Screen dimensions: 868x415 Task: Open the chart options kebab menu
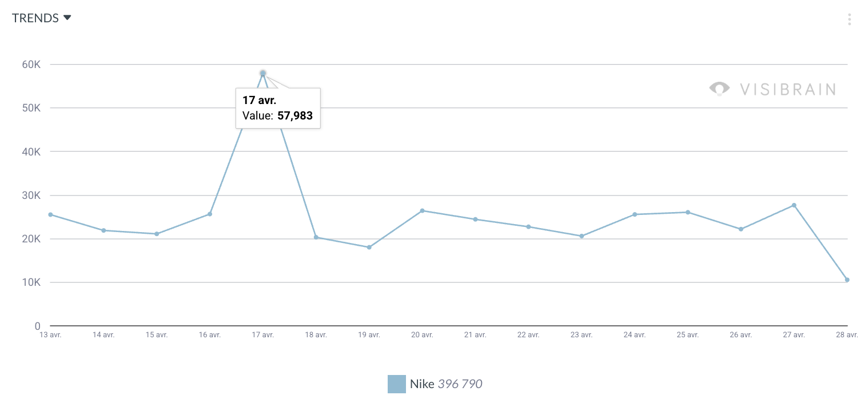click(850, 19)
